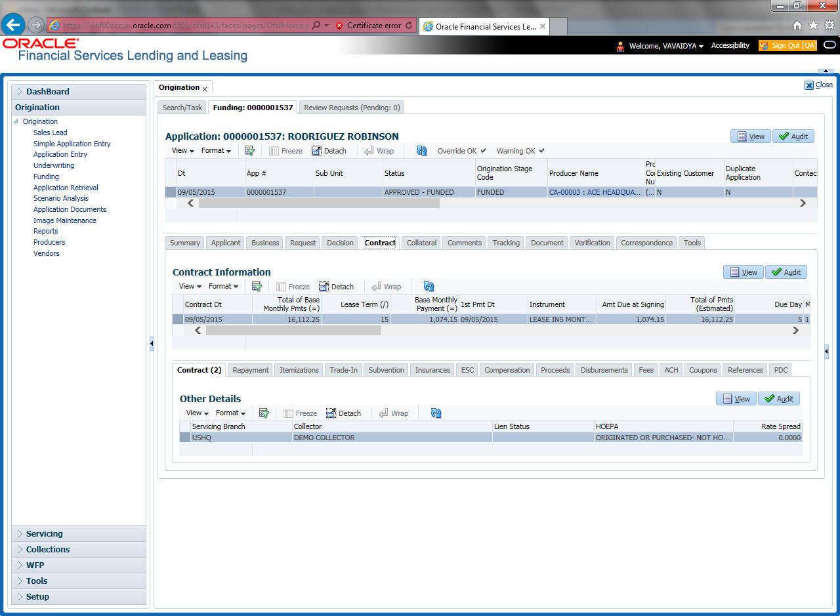Screen dimensions: 840x616
Task: Open the Format menu in Application toolbar
Action: [216, 151]
